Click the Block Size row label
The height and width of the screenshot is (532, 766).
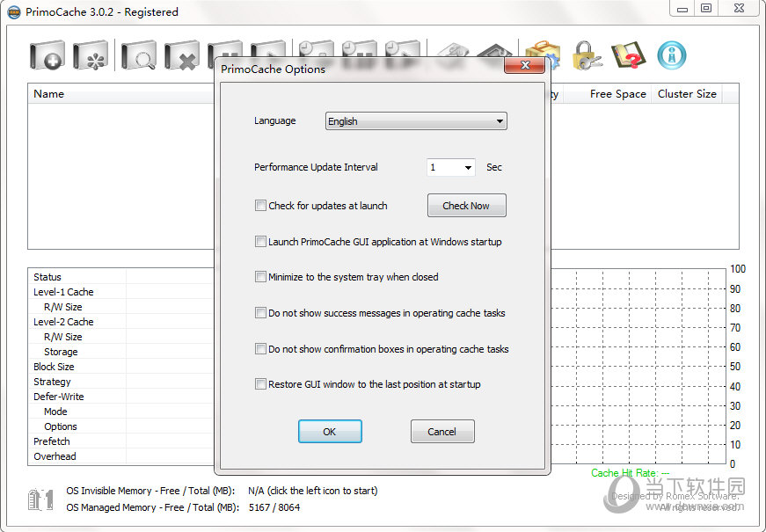[x=54, y=367]
